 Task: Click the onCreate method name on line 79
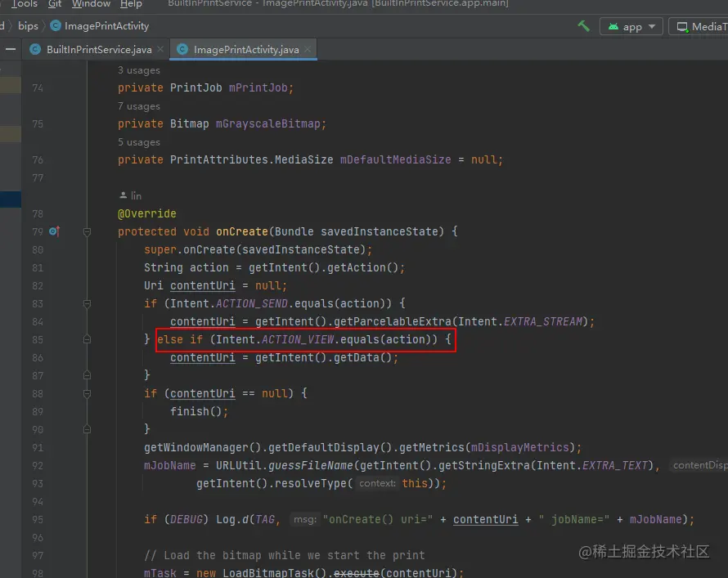pos(242,231)
